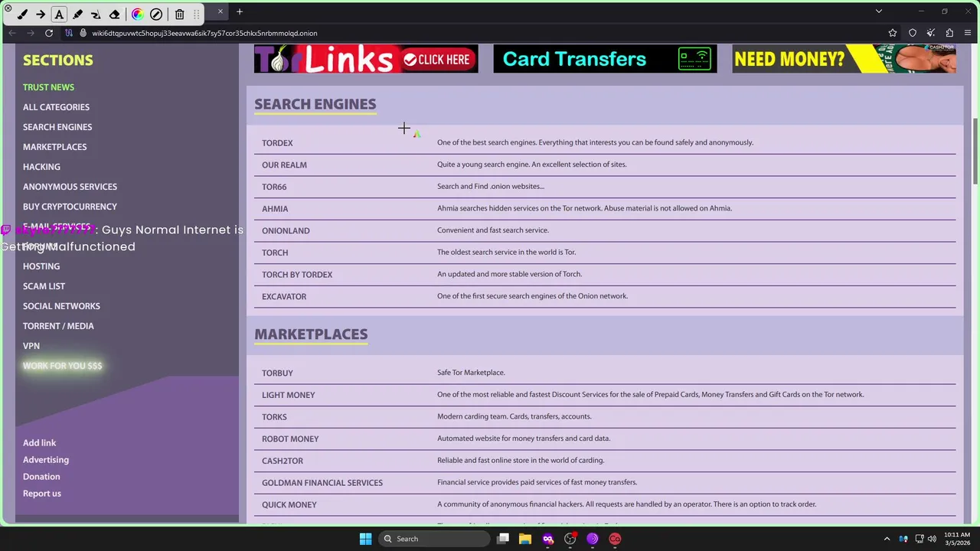Open the TORDEX search engine link
The height and width of the screenshot is (551, 980).
tap(277, 143)
